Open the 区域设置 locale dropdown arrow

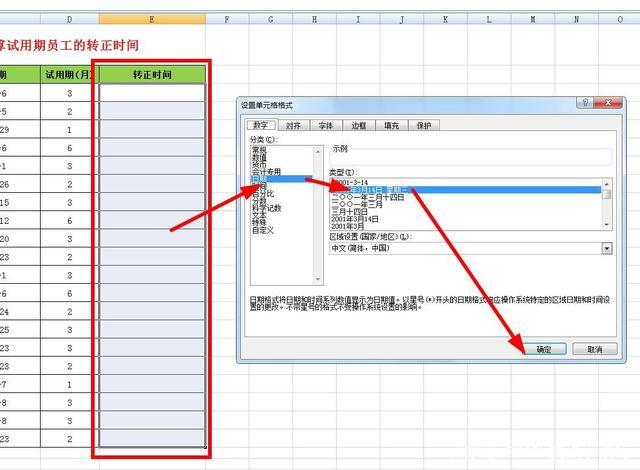(607, 248)
